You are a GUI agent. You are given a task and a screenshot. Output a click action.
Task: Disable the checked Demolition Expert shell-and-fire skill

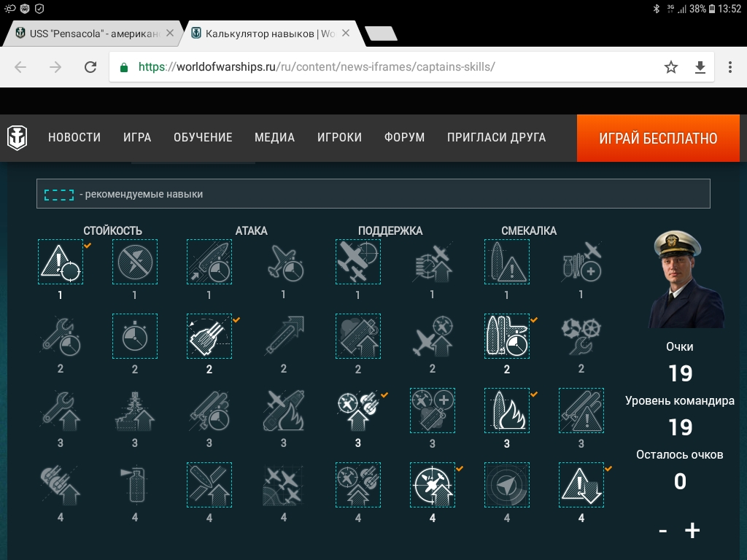(x=507, y=411)
